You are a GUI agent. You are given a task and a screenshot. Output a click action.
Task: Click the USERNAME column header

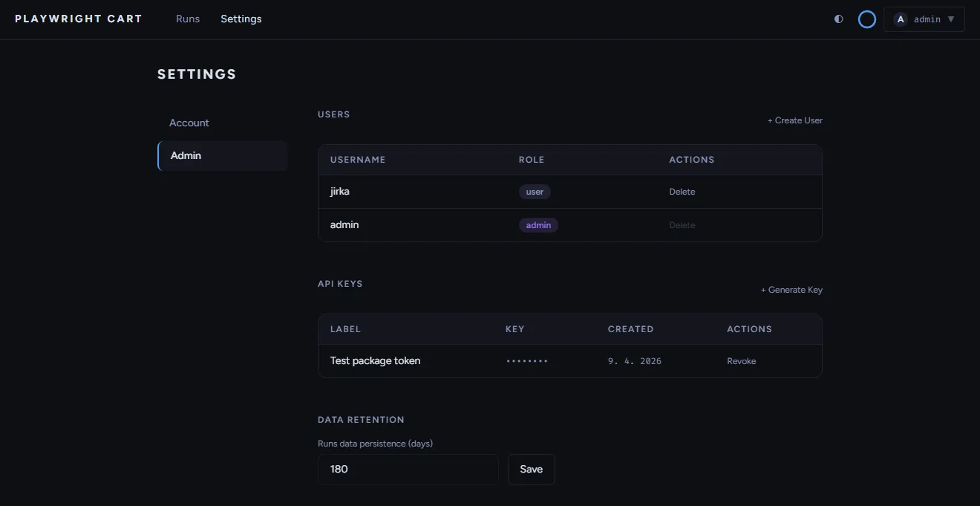click(x=358, y=159)
